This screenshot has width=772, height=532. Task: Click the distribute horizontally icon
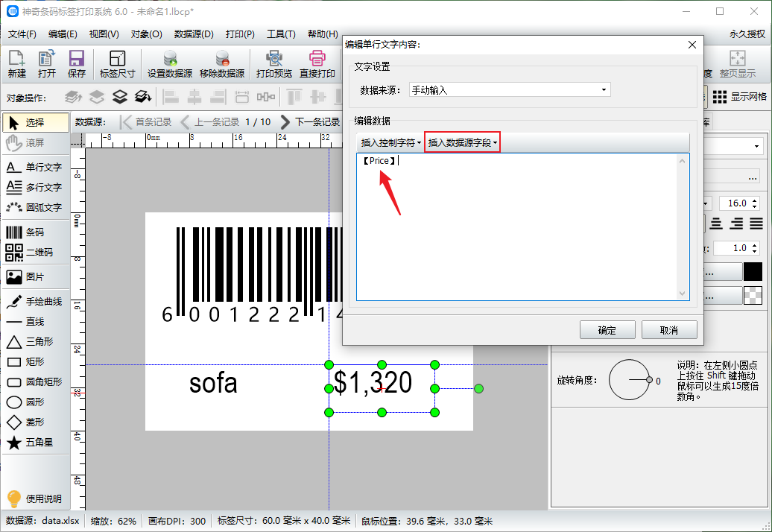pyautogui.click(x=266, y=97)
